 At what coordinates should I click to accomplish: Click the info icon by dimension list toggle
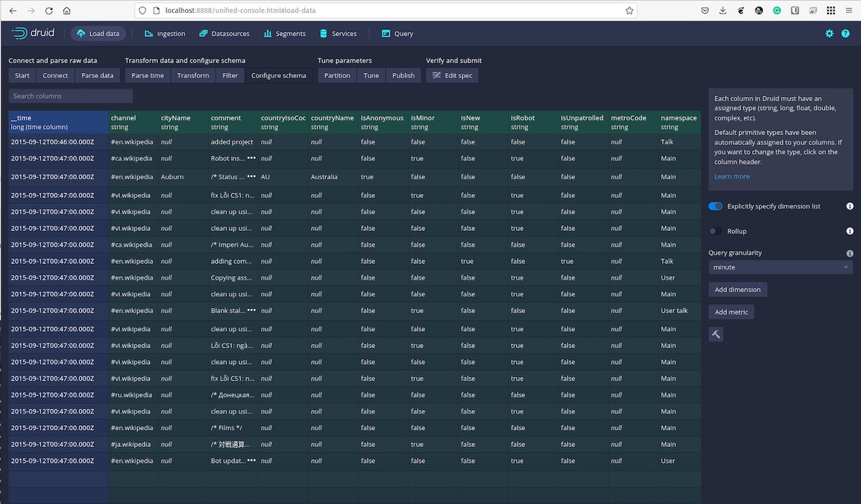point(850,206)
